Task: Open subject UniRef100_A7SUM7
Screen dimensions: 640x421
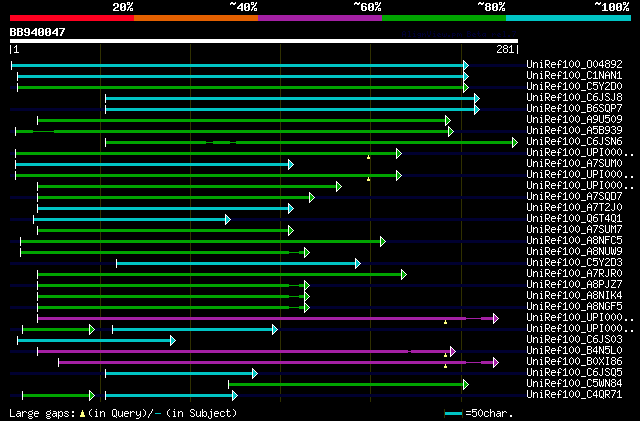Action: click(x=574, y=229)
